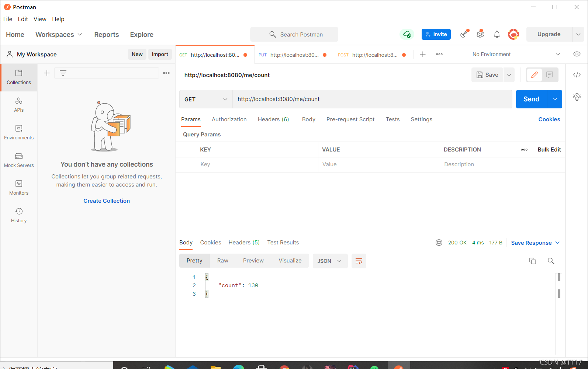Open a new request tab with plus
The image size is (588, 369).
point(423,54)
